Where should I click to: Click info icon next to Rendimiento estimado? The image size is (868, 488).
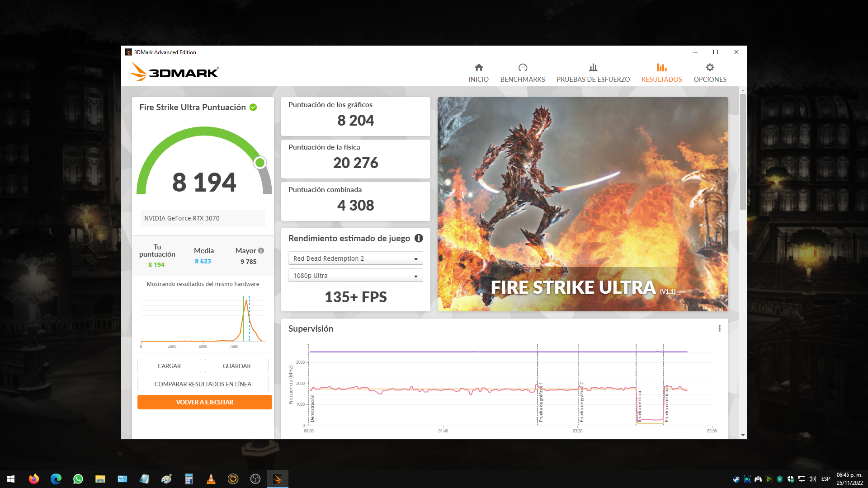pos(419,238)
